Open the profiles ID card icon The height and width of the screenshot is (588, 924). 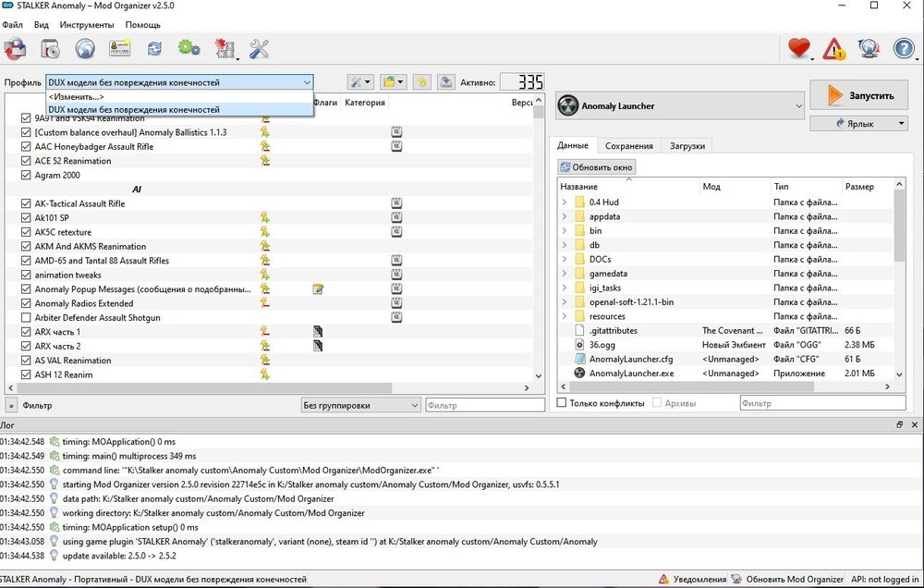[120, 48]
